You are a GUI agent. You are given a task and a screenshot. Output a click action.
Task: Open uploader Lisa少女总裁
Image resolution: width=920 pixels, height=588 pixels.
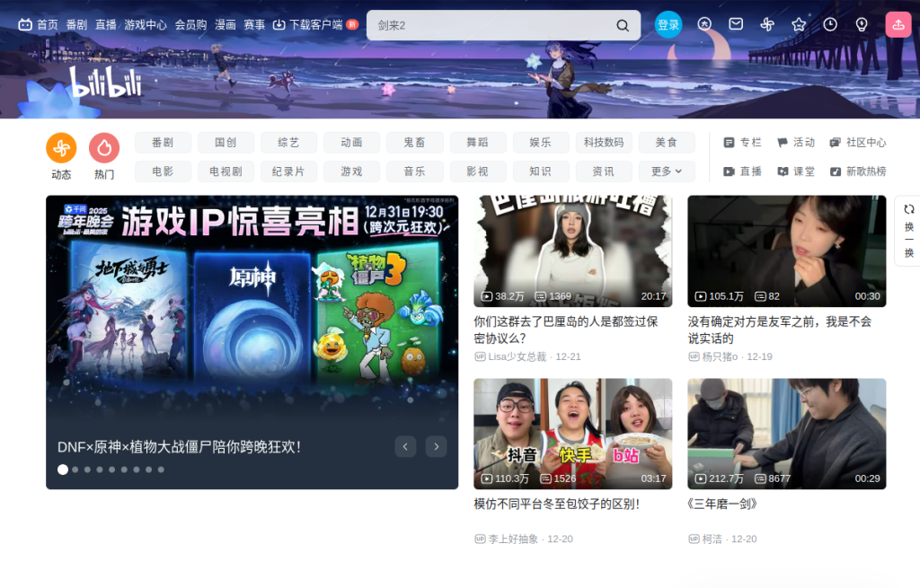pos(517,356)
